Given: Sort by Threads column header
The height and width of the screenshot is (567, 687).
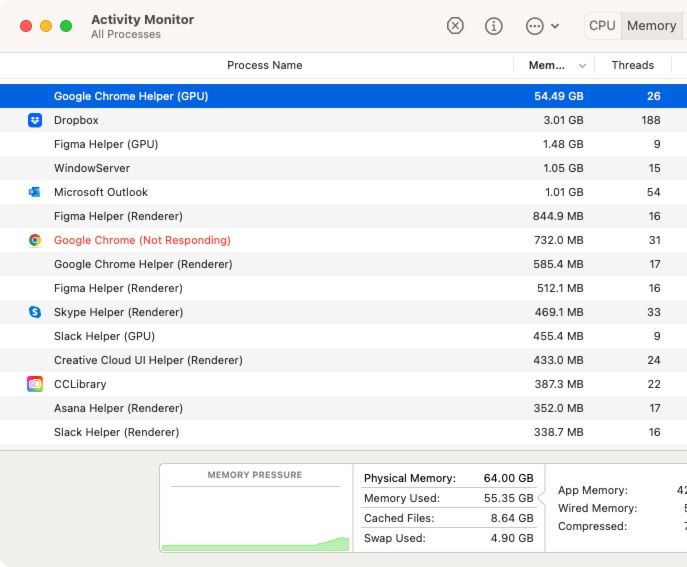Looking at the screenshot, I should [x=632, y=66].
